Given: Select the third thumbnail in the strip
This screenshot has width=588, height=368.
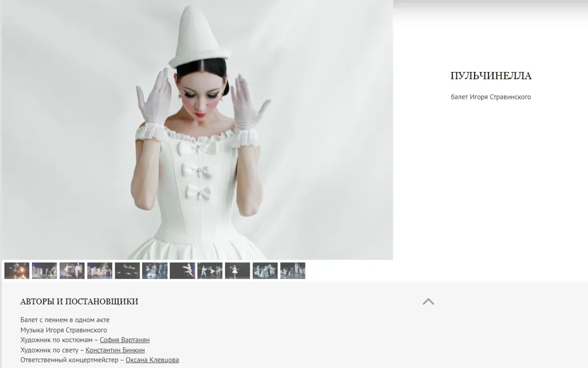Looking at the screenshot, I should (72, 271).
